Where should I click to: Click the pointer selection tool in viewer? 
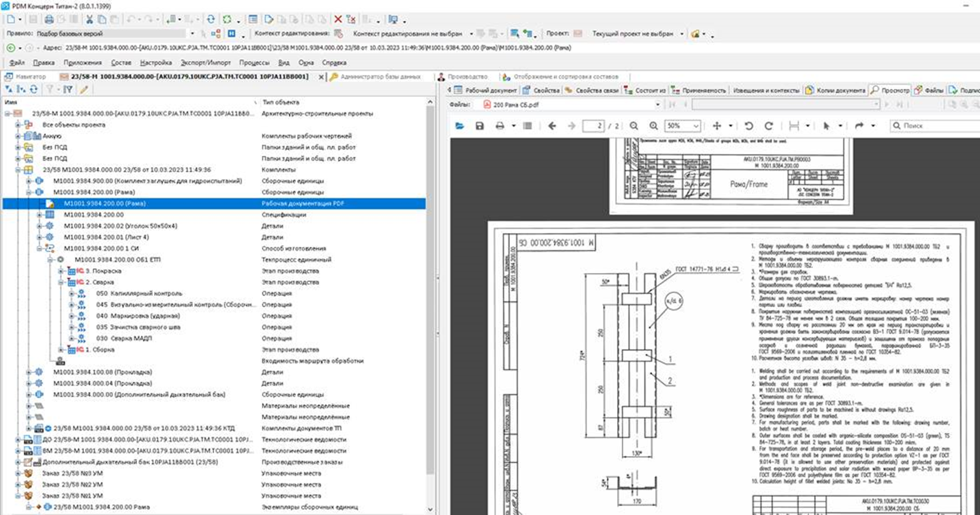coord(826,126)
